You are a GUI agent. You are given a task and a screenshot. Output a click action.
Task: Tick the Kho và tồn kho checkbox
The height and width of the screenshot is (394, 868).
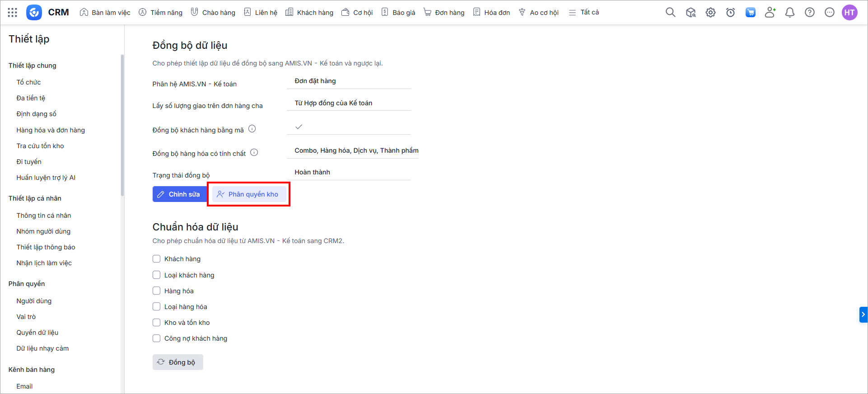point(157,323)
